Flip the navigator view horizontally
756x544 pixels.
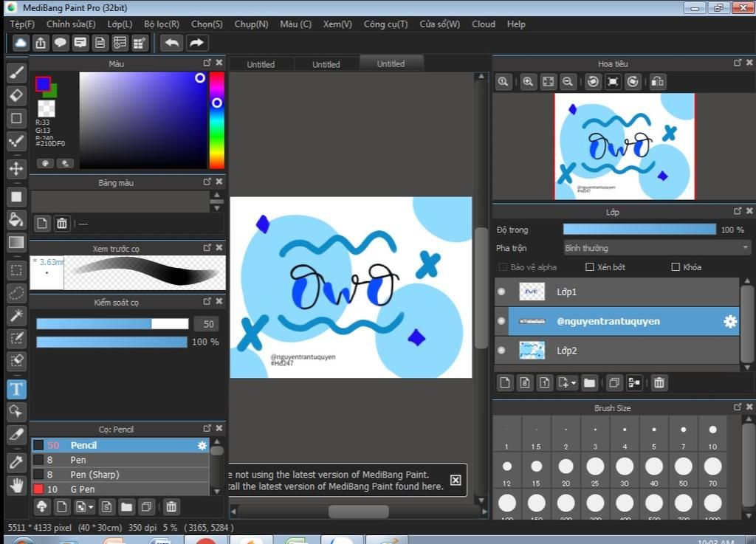point(657,82)
